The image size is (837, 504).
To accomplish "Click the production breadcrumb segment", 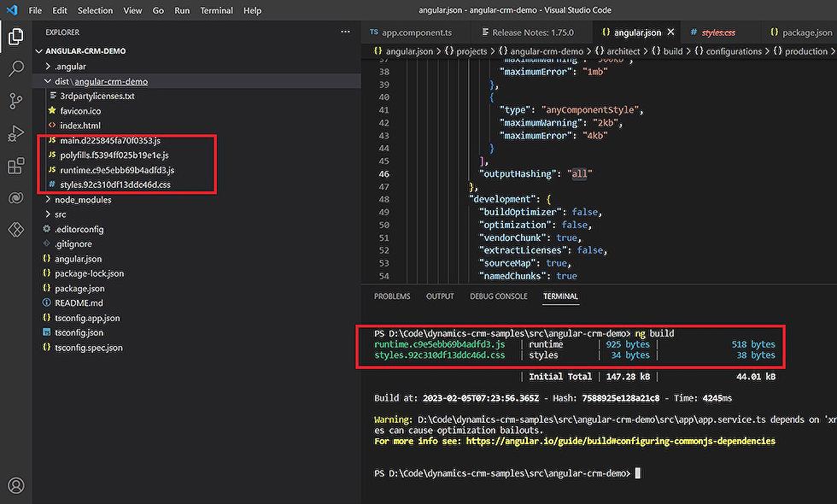I will click(806, 51).
